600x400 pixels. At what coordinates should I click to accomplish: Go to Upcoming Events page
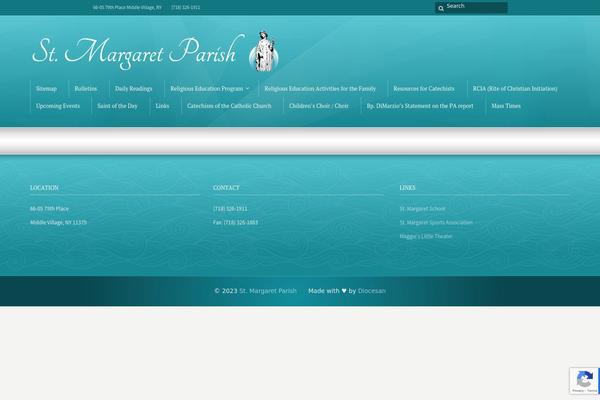pyautogui.click(x=58, y=106)
